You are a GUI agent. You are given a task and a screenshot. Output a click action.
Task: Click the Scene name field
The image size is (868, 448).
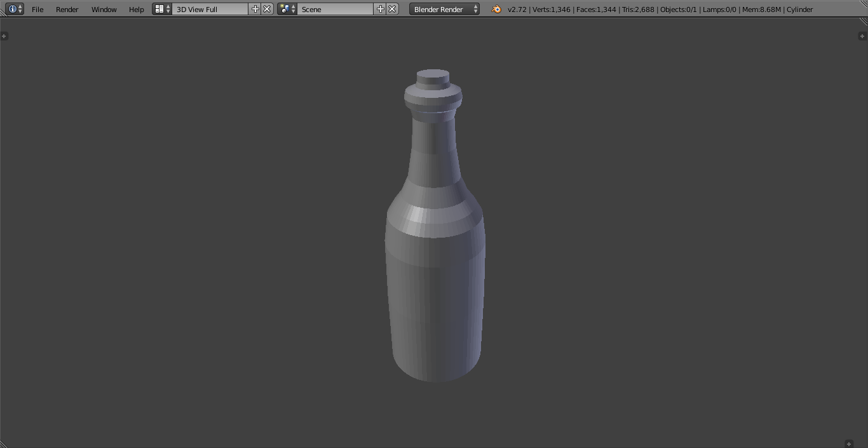(336, 9)
